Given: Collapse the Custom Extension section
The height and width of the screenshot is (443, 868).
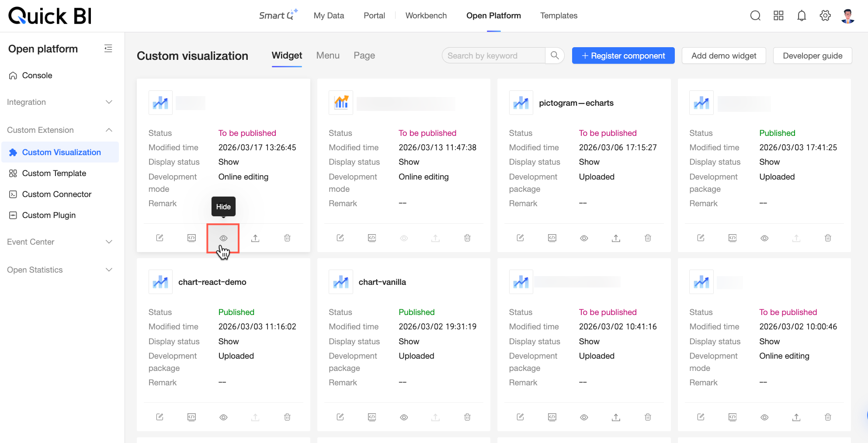Looking at the screenshot, I should click(60, 130).
